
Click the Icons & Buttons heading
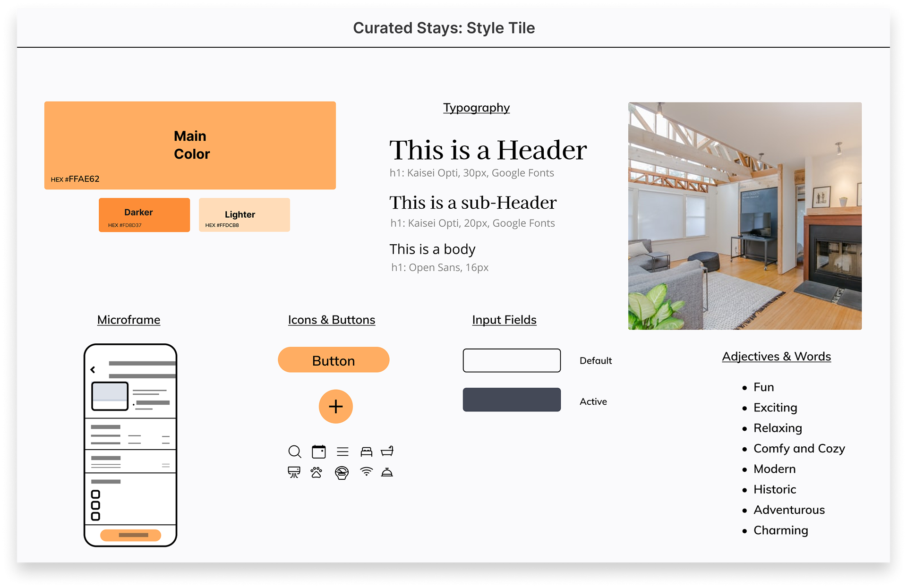pos(332,320)
